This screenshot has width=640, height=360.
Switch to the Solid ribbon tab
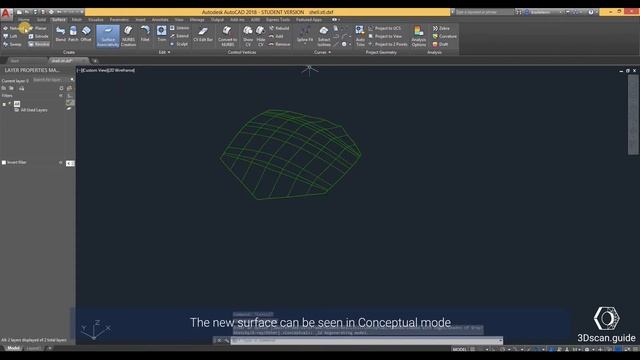point(41,19)
